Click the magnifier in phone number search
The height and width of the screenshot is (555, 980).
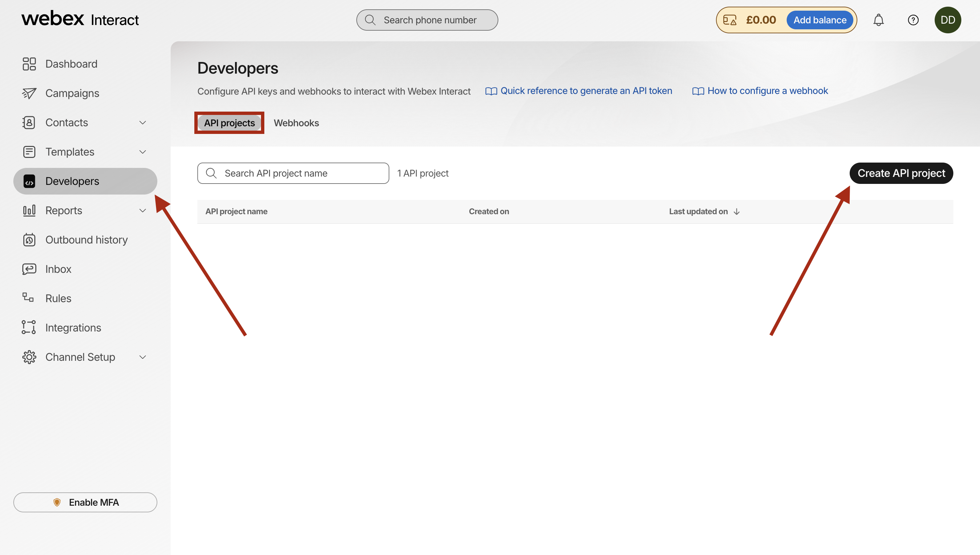(x=370, y=20)
